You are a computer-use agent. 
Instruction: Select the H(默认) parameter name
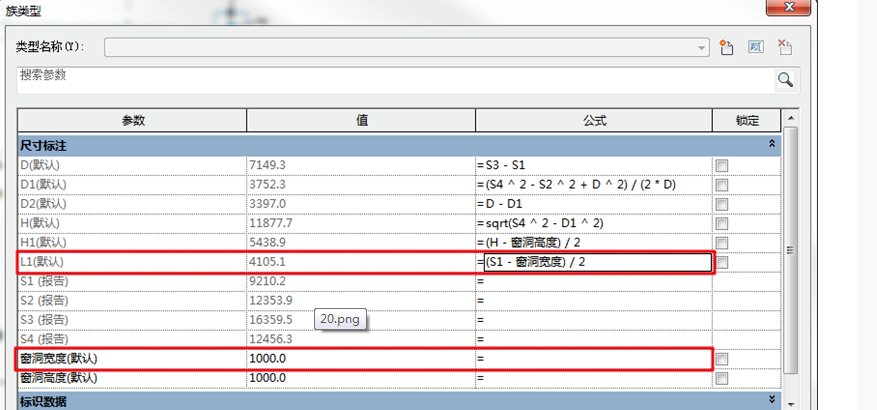(40, 224)
